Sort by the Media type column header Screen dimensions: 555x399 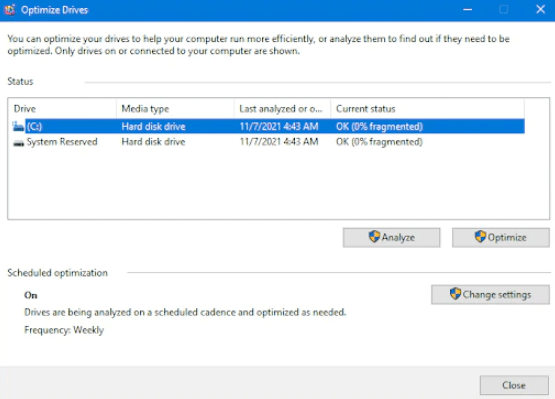tap(175, 109)
